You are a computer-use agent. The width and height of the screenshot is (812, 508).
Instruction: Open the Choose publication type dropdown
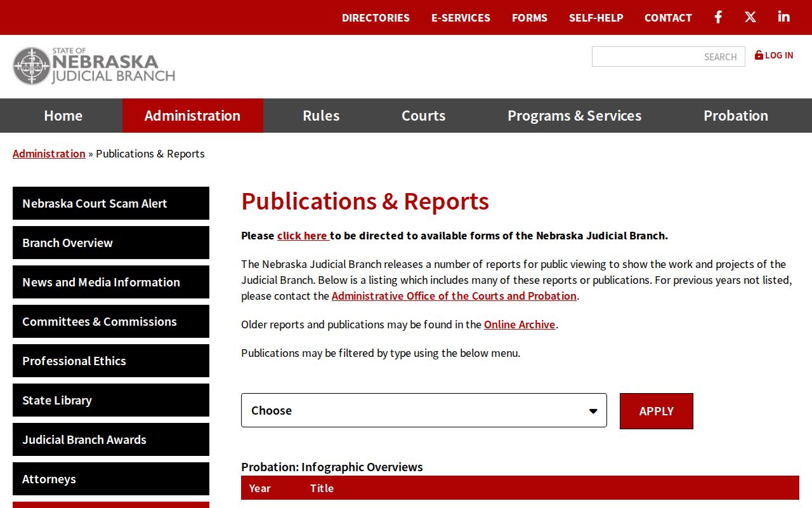pos(424,410)
